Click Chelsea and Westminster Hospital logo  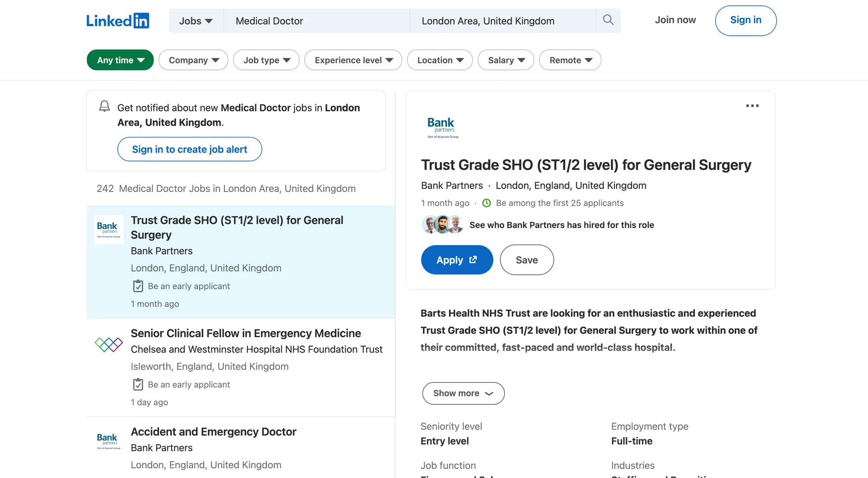pos(108,344)
